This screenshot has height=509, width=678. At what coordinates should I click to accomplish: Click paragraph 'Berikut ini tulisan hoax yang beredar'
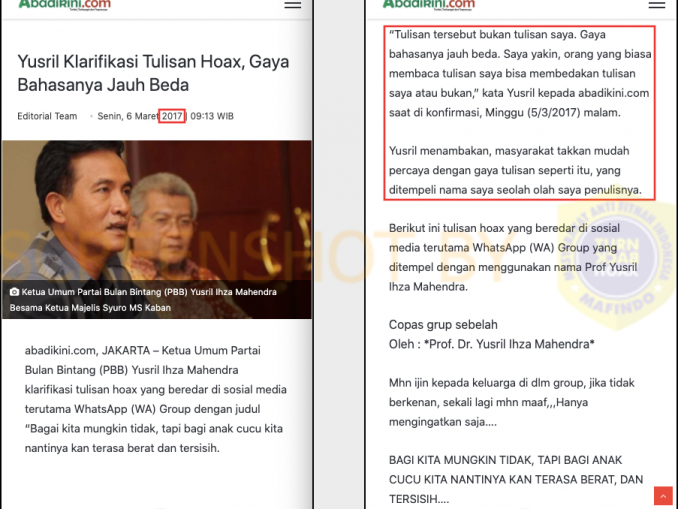[x=513, y=257]
